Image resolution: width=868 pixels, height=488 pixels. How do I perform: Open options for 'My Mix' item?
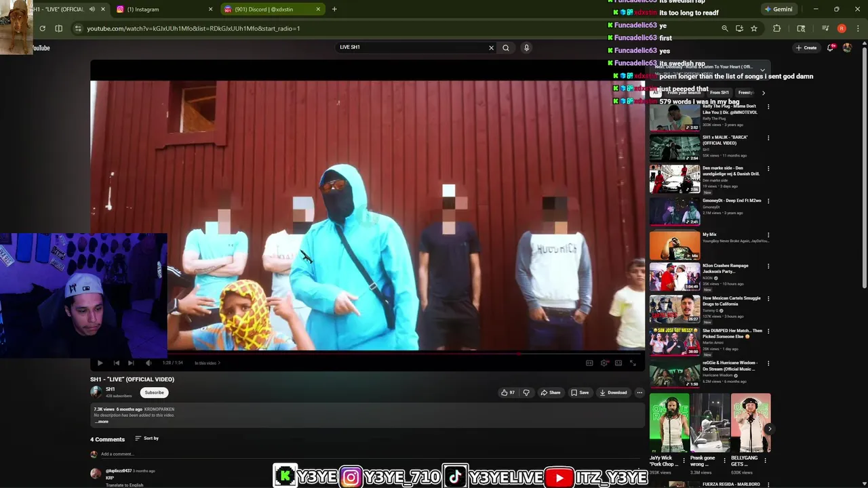(x=768, y=235)
